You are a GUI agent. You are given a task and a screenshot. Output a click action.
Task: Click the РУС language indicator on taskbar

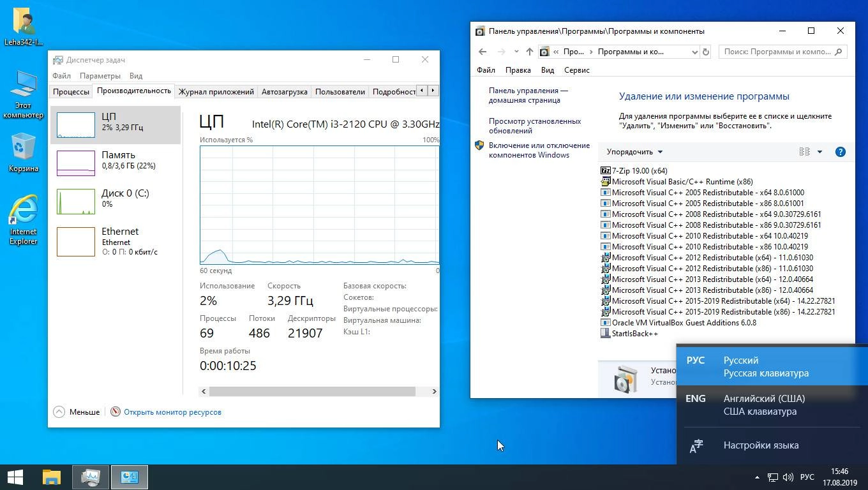tap(807, 477)
